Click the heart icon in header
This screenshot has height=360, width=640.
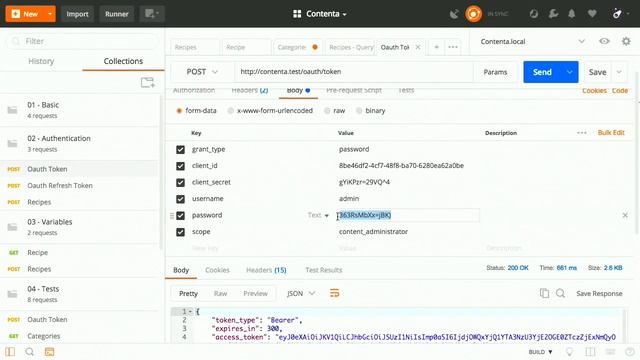click(592, 14)
